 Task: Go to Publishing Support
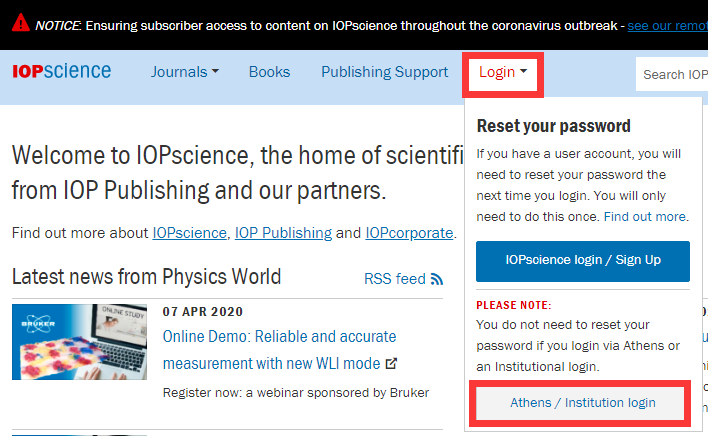(384, 72)
